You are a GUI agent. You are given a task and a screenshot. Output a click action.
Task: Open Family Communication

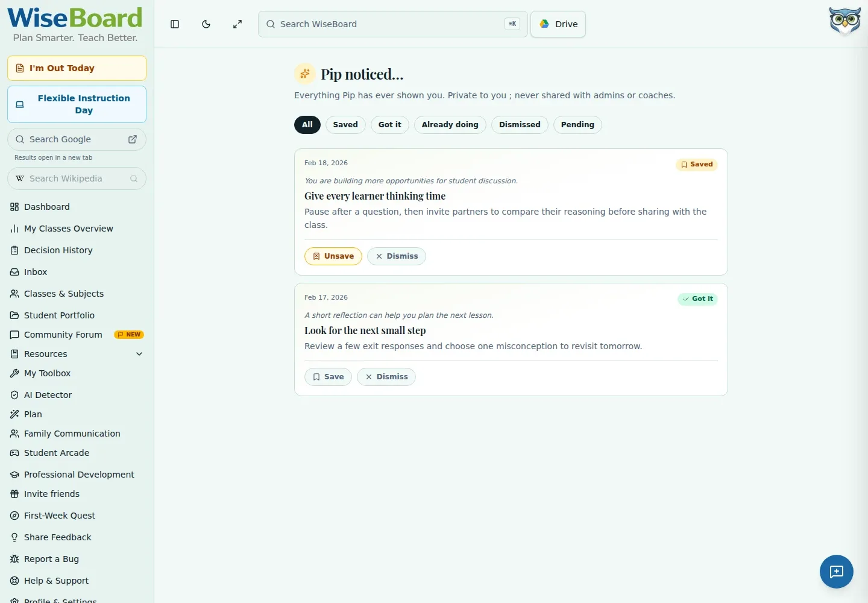[x=77, y=434]
